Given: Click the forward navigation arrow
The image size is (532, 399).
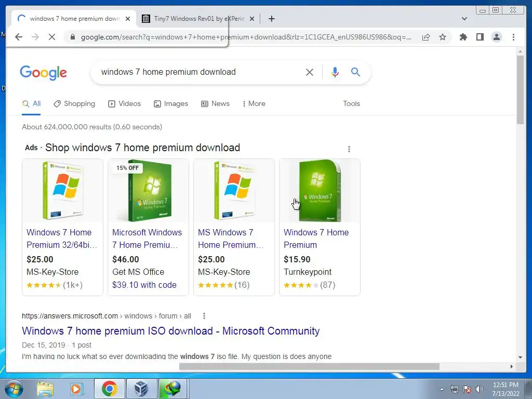Looking at the screenshot, I should click(x=35, y=37).
